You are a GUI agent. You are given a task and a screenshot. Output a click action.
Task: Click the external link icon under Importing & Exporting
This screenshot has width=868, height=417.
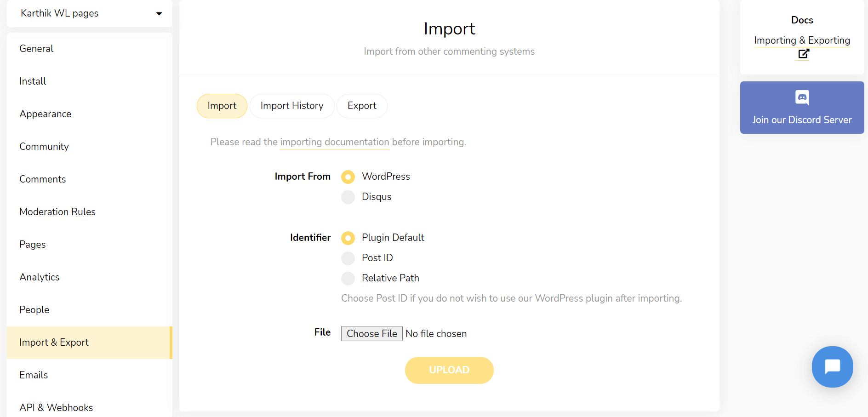coord(803,54)
